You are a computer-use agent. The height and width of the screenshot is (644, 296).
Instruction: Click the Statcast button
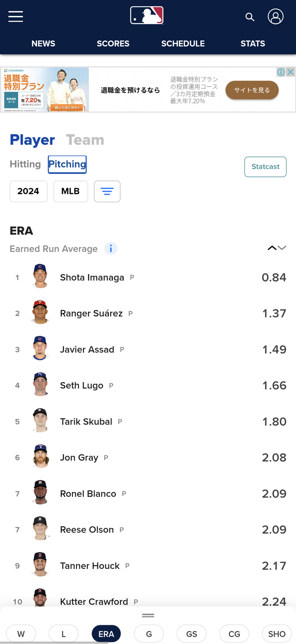tap(265, 167)
